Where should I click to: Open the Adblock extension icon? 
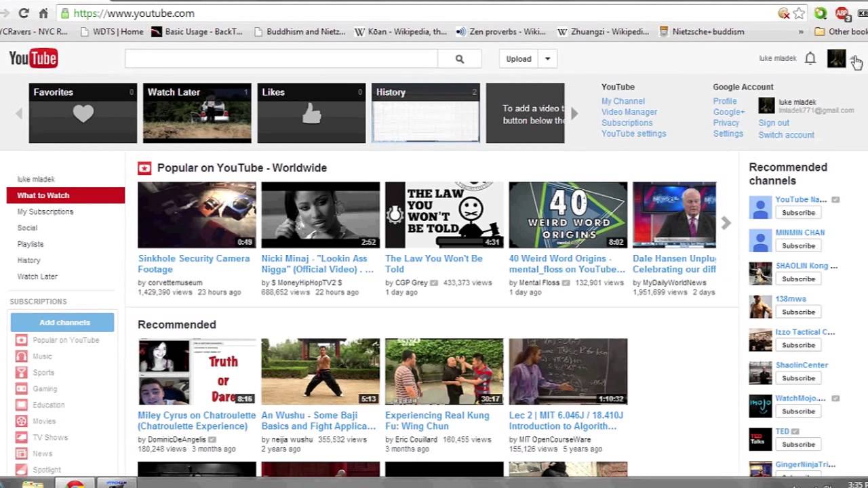click(x=842, y=13)
